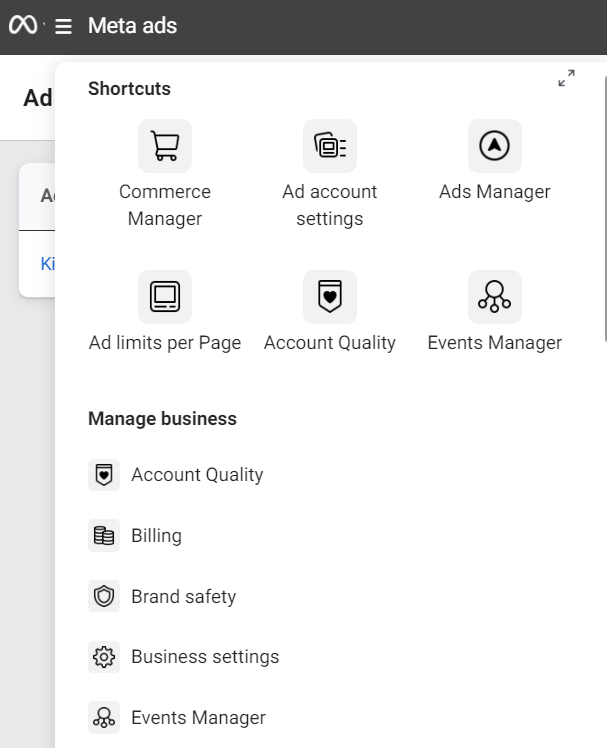
Task: Open Business settings menu entry
Action: point(205,657)
